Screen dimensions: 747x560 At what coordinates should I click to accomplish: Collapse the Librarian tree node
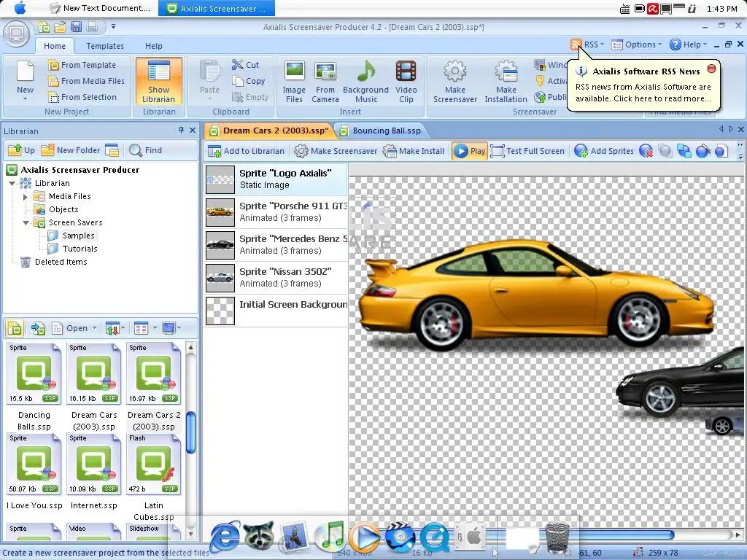(12, 183)
